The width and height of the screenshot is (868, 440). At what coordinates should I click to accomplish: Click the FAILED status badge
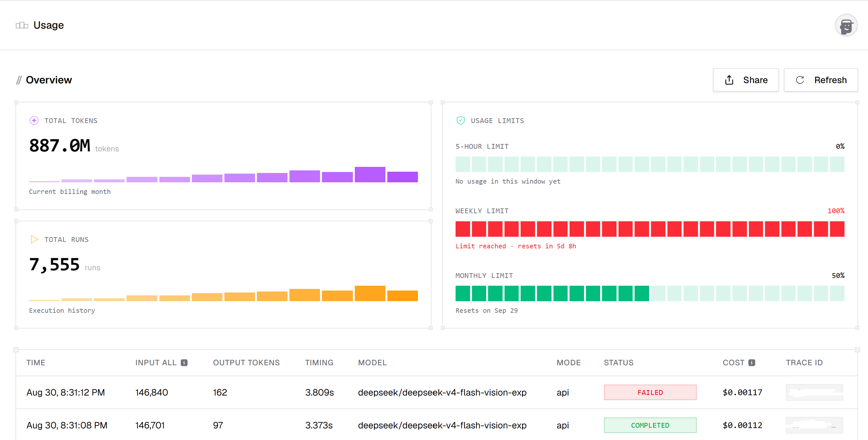pos(650,392)
